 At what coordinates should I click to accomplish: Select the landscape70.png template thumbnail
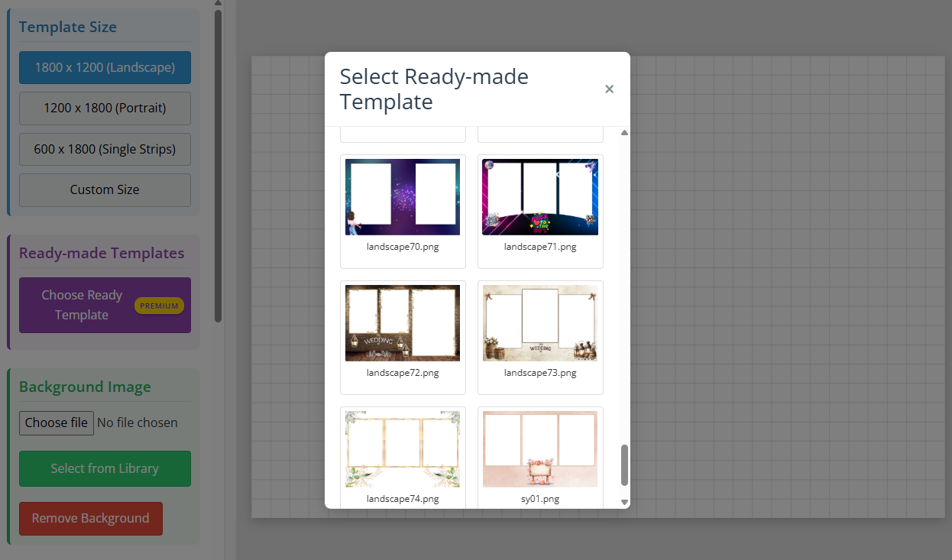tap(403, 197)
